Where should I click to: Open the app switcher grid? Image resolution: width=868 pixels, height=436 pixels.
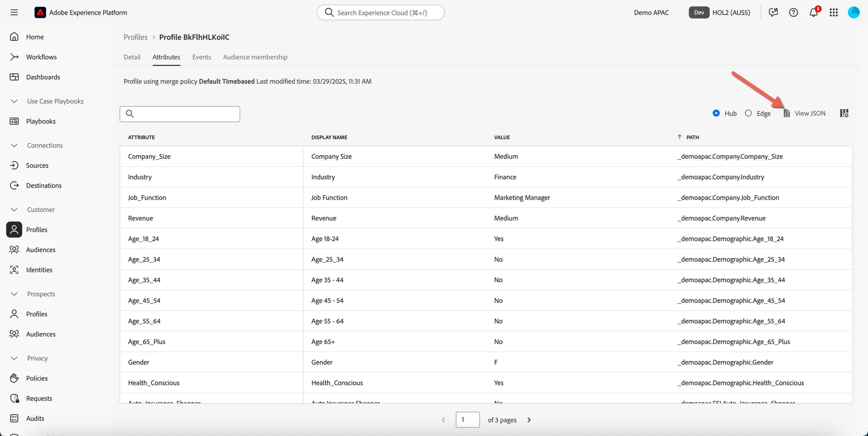tap(834, 13)
